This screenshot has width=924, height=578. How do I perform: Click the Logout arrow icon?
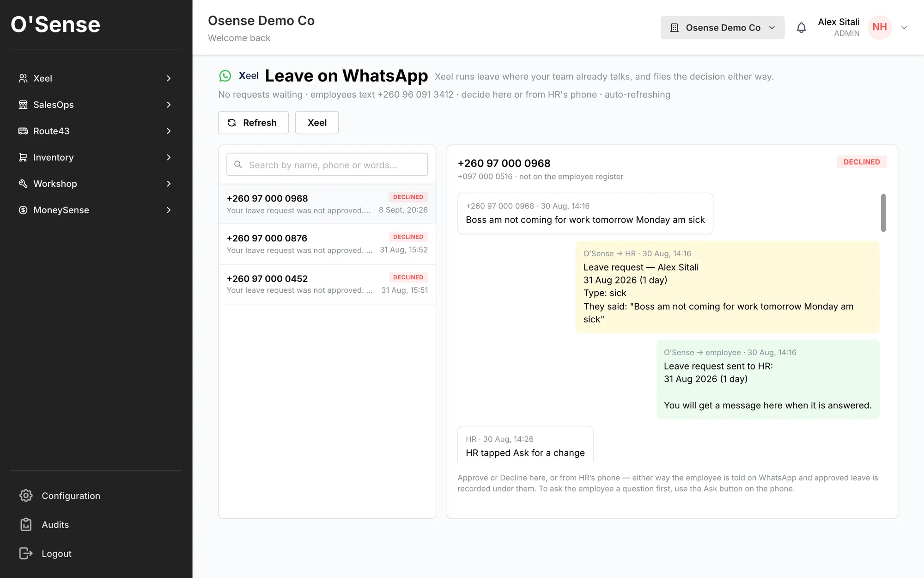click(26, 553)
